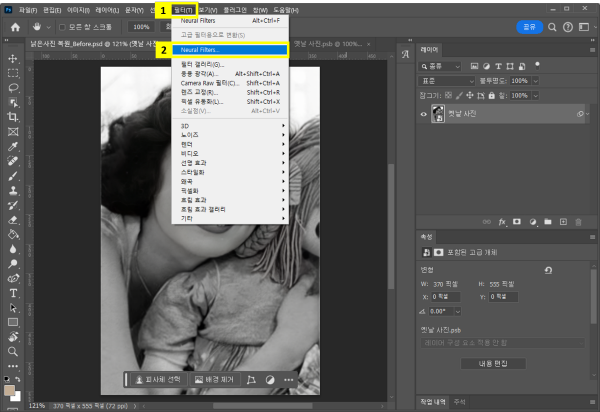The width and height of the screenshot is (600, 412).
Task: Select the Eyedropper tool
Action: pos(13,147)
